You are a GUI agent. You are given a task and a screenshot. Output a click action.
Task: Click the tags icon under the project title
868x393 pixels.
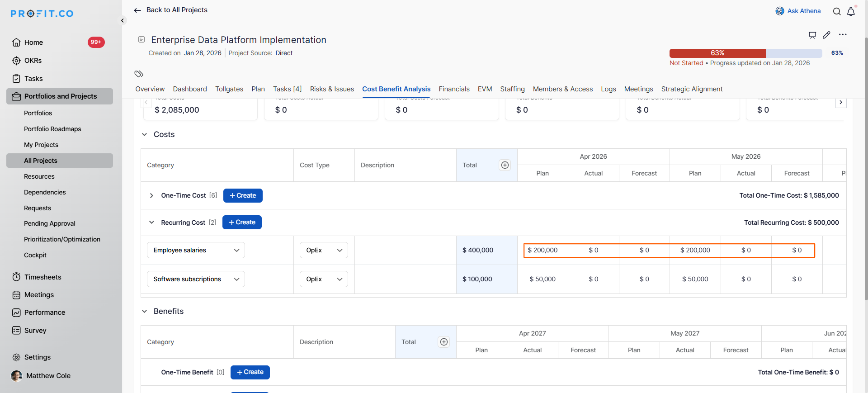(139, 74)
